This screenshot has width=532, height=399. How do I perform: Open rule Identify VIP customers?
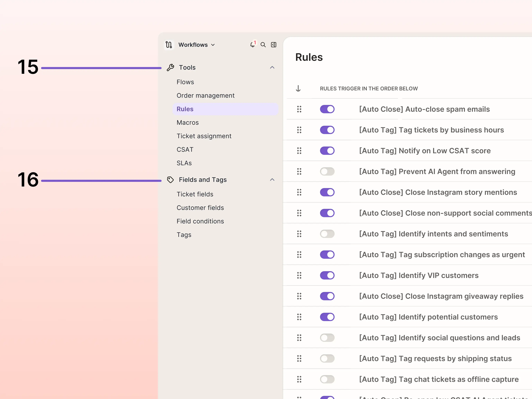(x=419, y=275)
